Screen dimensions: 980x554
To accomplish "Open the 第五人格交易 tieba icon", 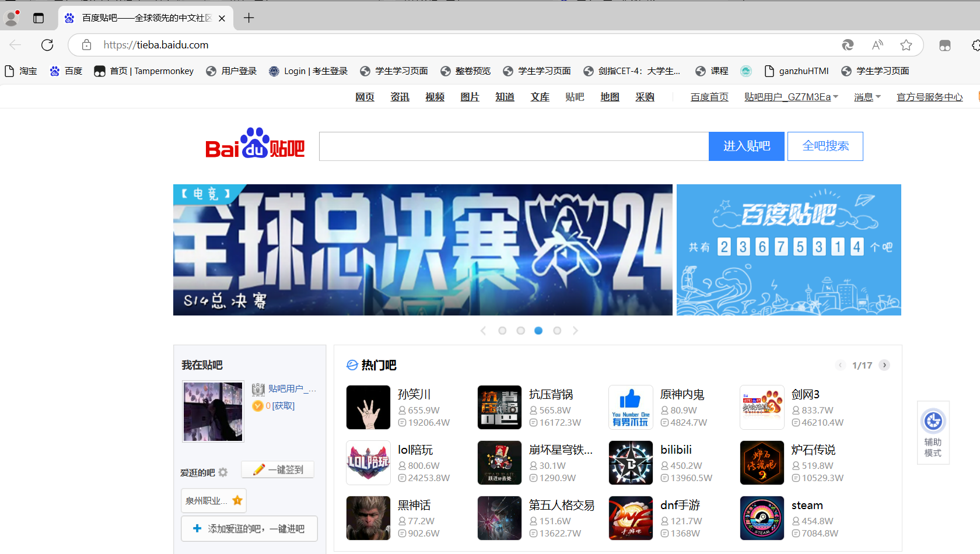I will coord(499,518).
